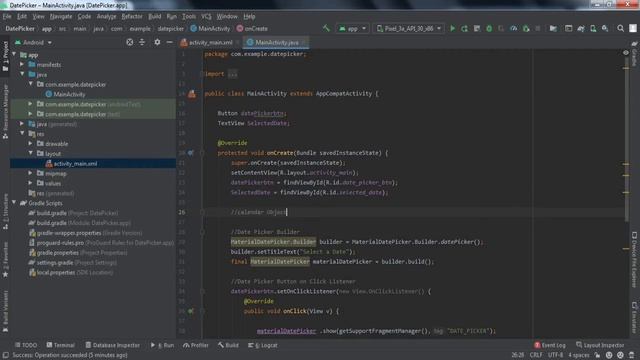The height and width of the screenshot is (360, 640).
Task: Expand the manifests folder
Action: click(22, 64)
